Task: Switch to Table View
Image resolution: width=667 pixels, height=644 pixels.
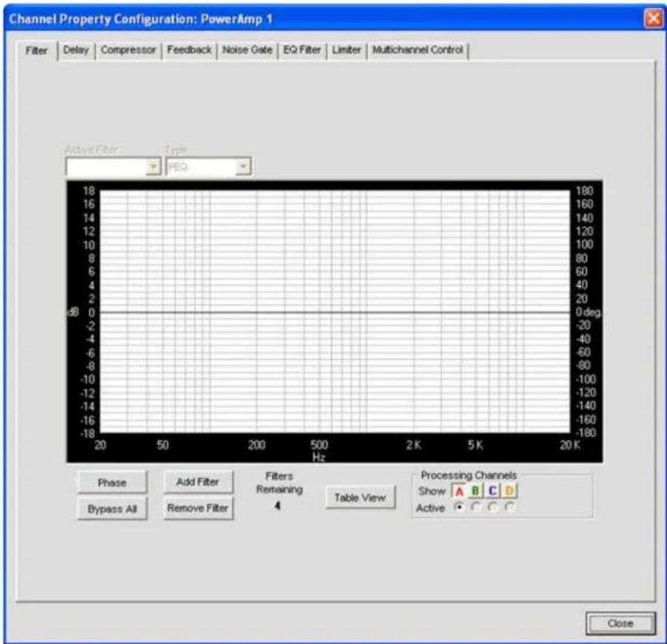Action: [360, 498]
